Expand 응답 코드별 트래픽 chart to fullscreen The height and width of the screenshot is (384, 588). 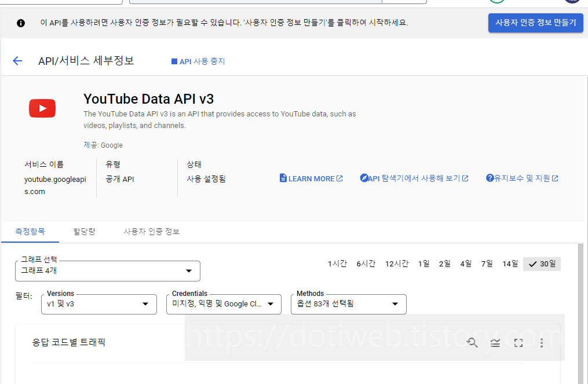pos(518,343)
